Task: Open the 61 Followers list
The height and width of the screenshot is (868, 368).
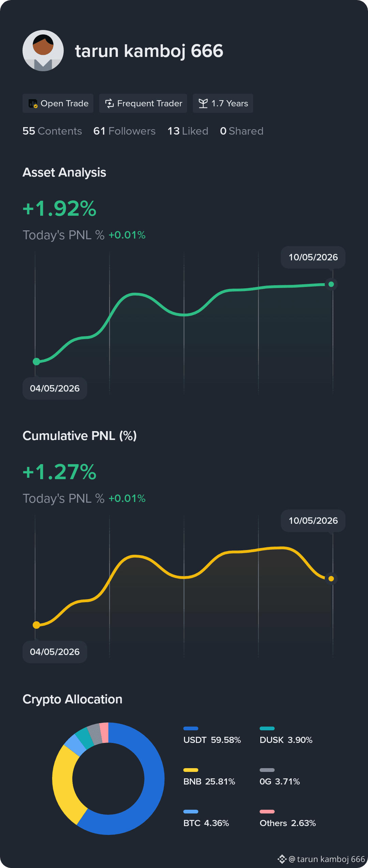Action: [124, 131]
